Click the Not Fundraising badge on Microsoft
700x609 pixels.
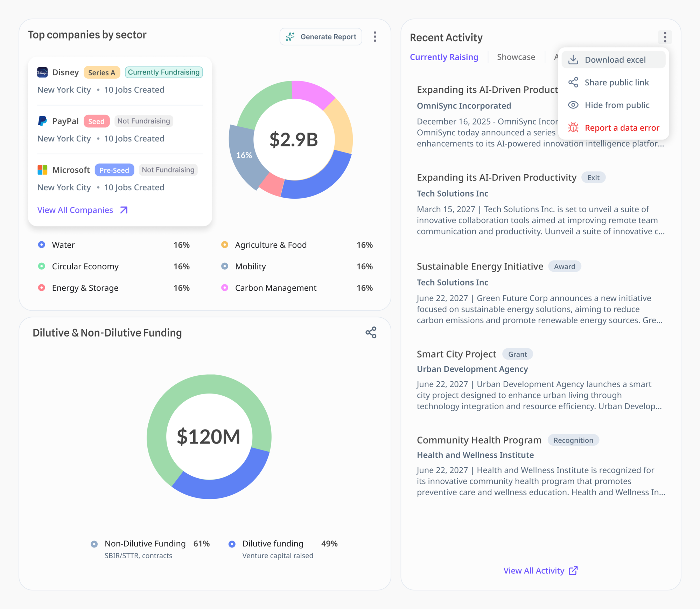tap(168, 170)
